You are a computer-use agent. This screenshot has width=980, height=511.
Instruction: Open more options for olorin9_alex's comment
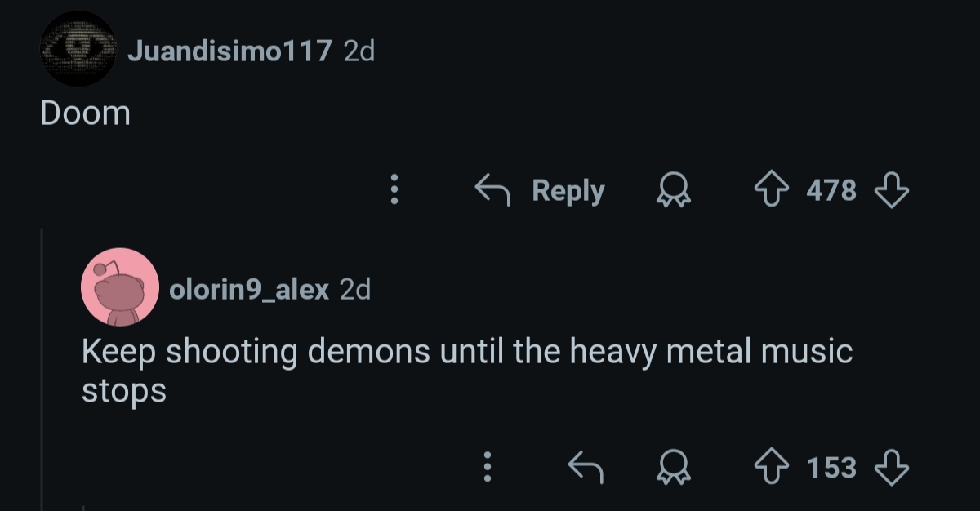pyautogui.click(x=487, y=467)
